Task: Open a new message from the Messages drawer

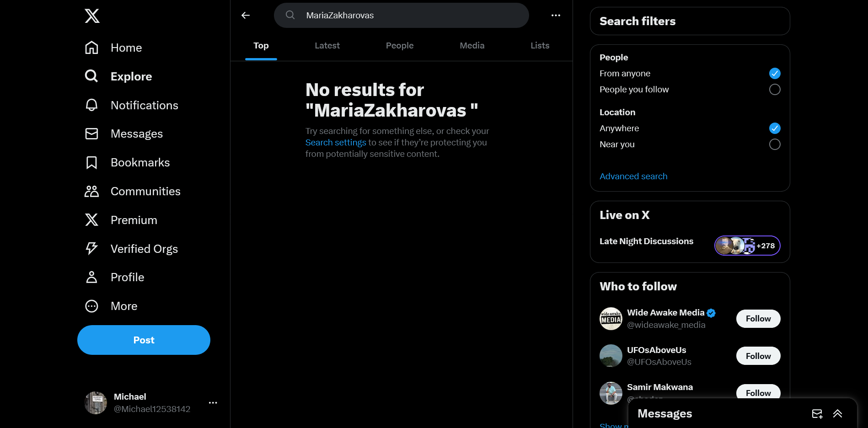Action: point(817,414)
